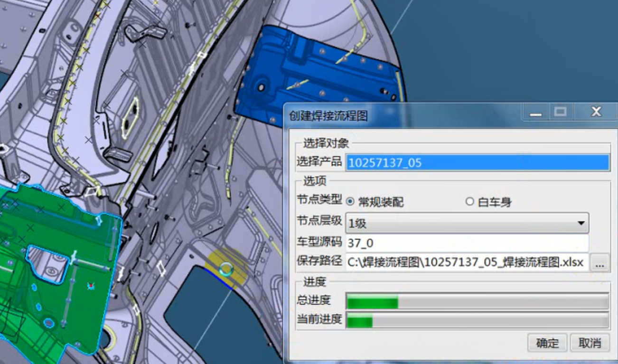Click the 选择产品 field showing 10257137_05
This screenshot has height=364, width=618.
pos(477,163)
